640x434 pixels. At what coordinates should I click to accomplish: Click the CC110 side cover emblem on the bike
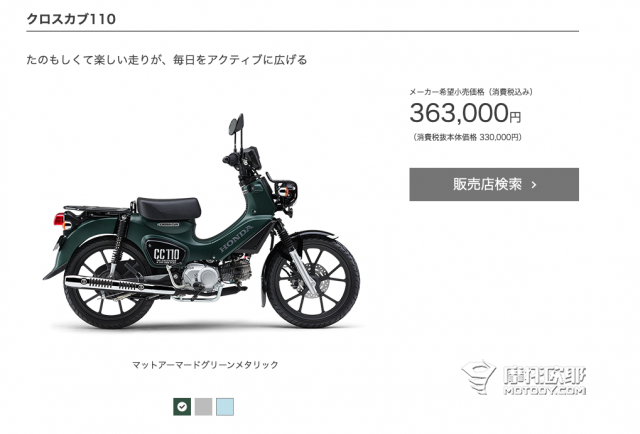coord(166,254)
